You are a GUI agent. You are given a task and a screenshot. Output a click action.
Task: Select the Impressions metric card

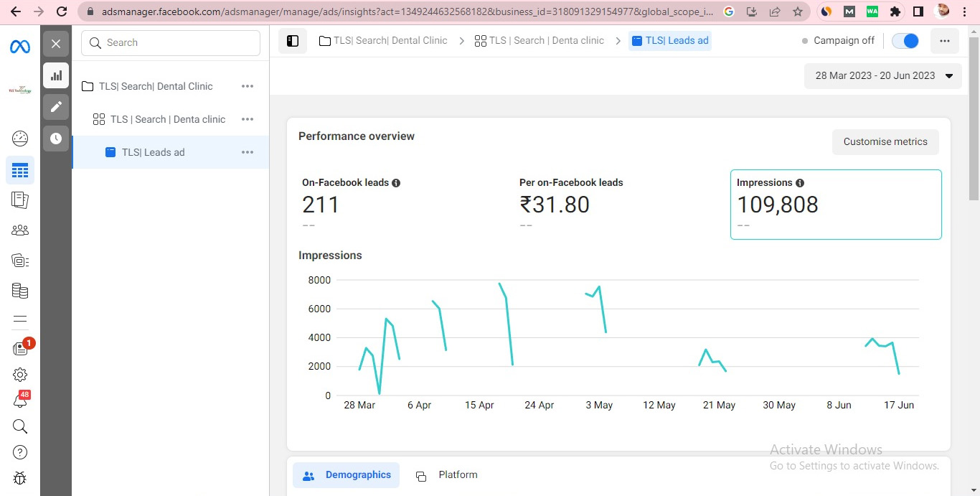click(x=835, y=205)
